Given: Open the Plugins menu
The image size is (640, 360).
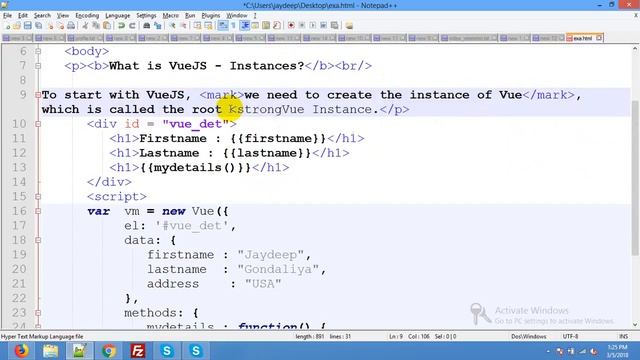Looking at the screenshot, I should [x=211, y=16].
